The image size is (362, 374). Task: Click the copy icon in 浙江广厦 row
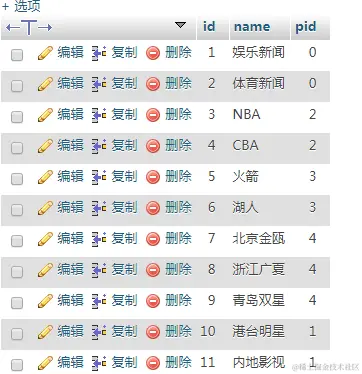99,270
